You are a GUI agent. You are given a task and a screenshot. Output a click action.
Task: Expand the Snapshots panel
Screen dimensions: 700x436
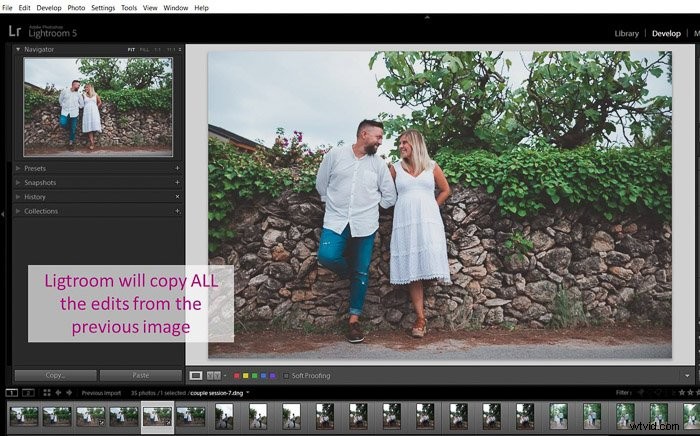coord(18,183)
